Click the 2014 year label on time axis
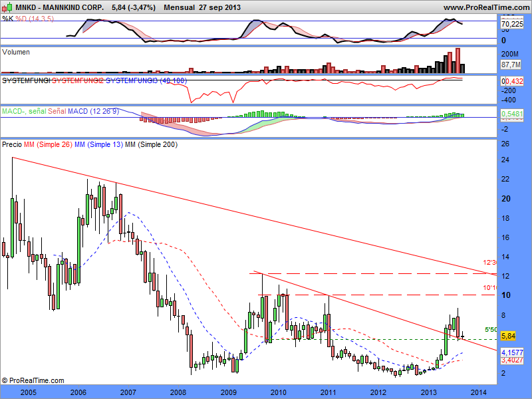 pyautogui.click(x=479, y=392)
